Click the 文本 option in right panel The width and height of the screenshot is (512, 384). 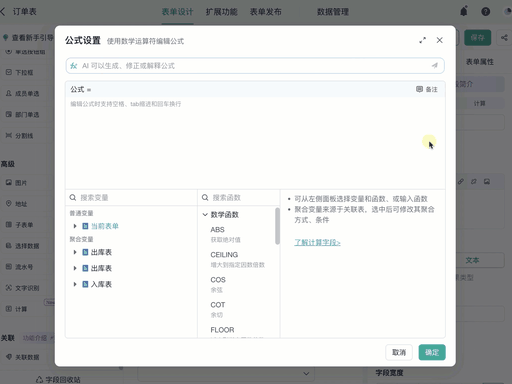472,260
